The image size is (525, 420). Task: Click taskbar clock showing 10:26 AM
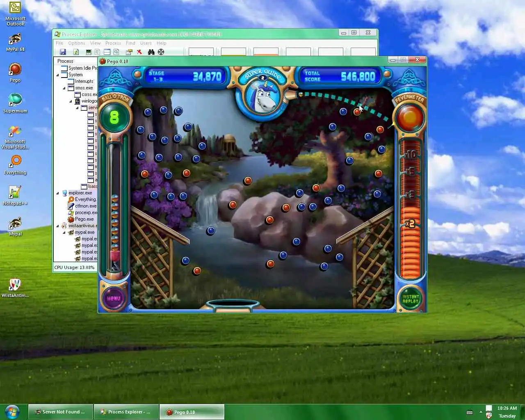coord(507,408)
